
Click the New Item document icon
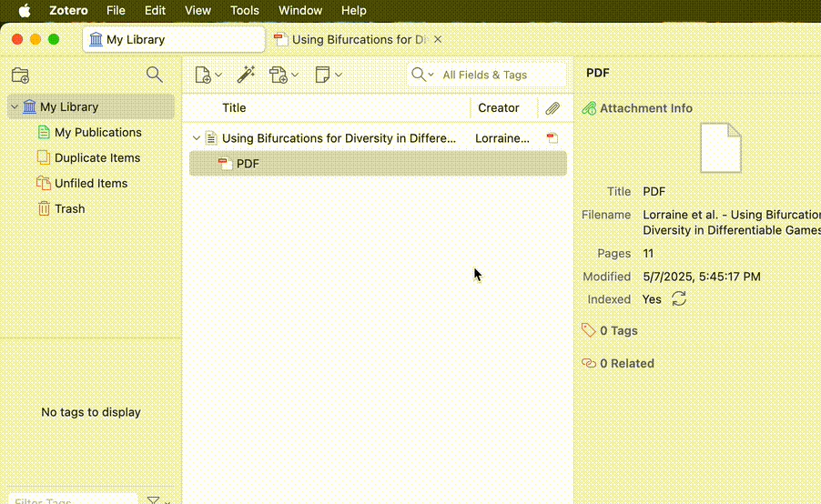(203, 75)
